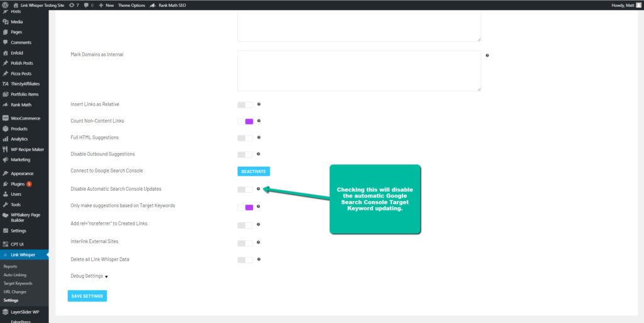Click the New content menu in admin bar
Screen dimensions: 644x323
pos(106,5)
